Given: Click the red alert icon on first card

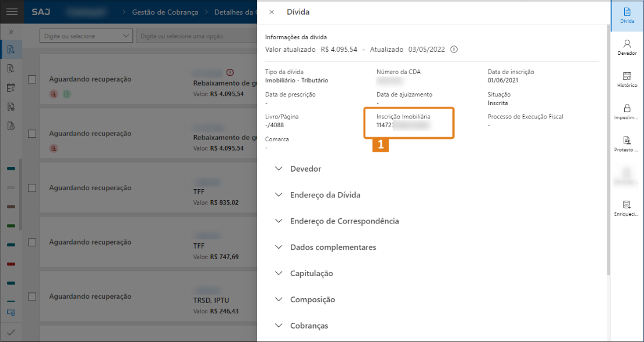Looking at the screenshot, I should (230, 72).
